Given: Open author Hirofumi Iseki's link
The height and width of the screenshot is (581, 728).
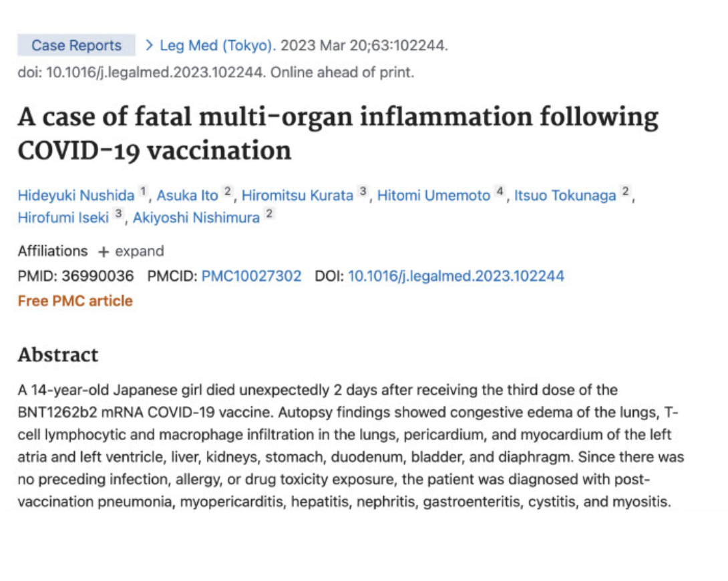Looking at the screenshot, I should (x=63, y=218).
